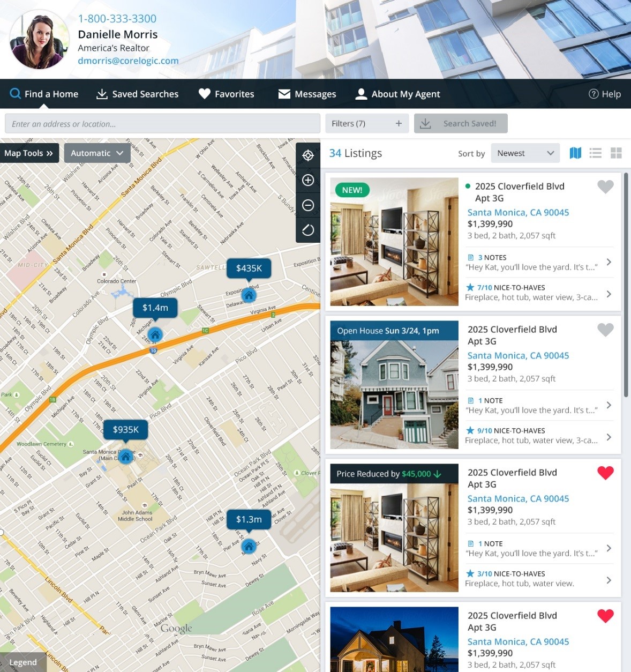
Task: Favorite the Open House listing heart
Action: point(605,330)
